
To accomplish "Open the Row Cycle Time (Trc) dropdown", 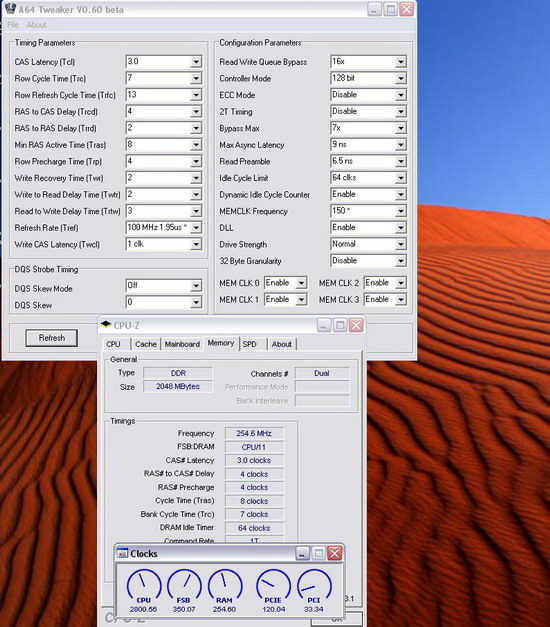I will (196, 78).
